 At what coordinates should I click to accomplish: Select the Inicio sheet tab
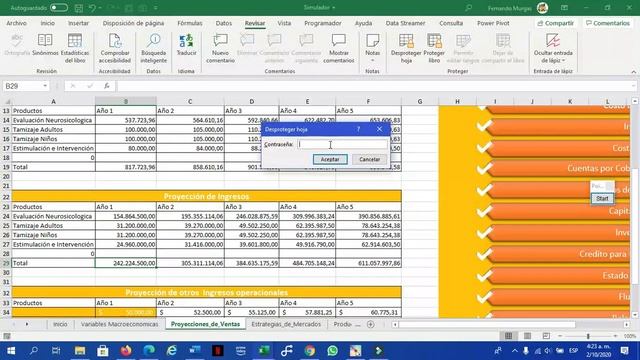[x=60, y=324]
